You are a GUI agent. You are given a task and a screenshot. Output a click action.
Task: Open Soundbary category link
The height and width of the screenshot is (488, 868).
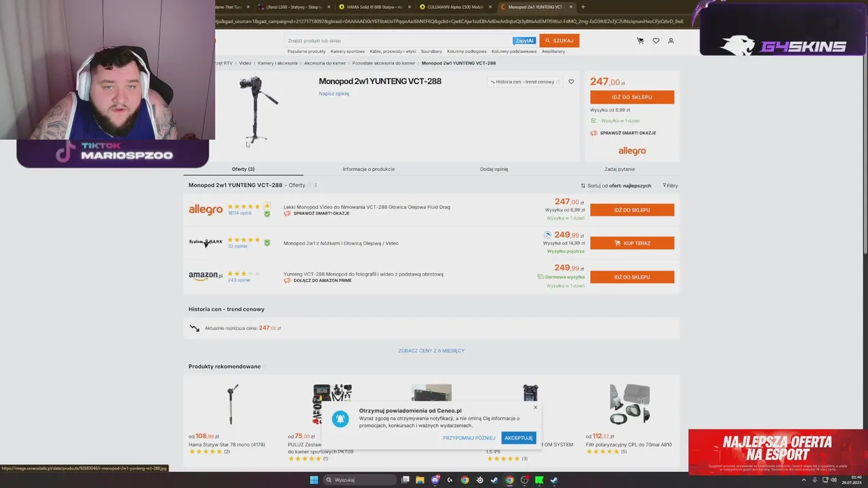pyautogui.click(x=431, y=52)
